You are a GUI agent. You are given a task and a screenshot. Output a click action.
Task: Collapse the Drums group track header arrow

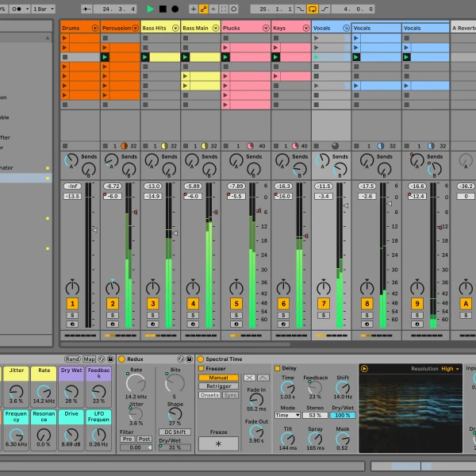pyautogui.click(x=95, y=28)
